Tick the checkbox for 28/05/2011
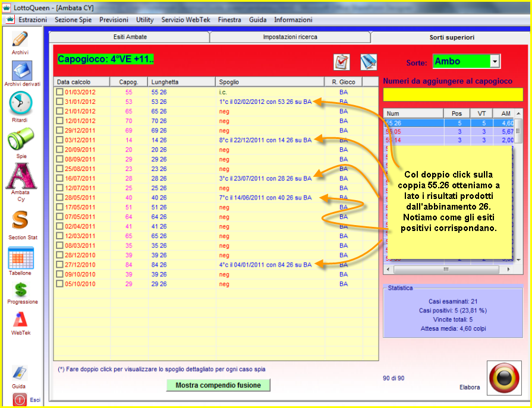The image size is (532, 408). pos(59,197)
